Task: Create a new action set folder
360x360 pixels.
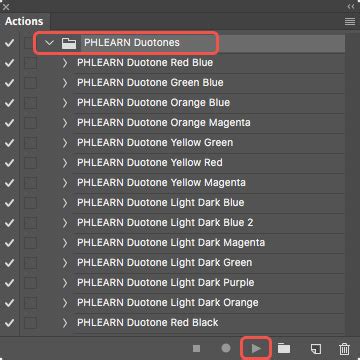Action: tap(284, 348)
